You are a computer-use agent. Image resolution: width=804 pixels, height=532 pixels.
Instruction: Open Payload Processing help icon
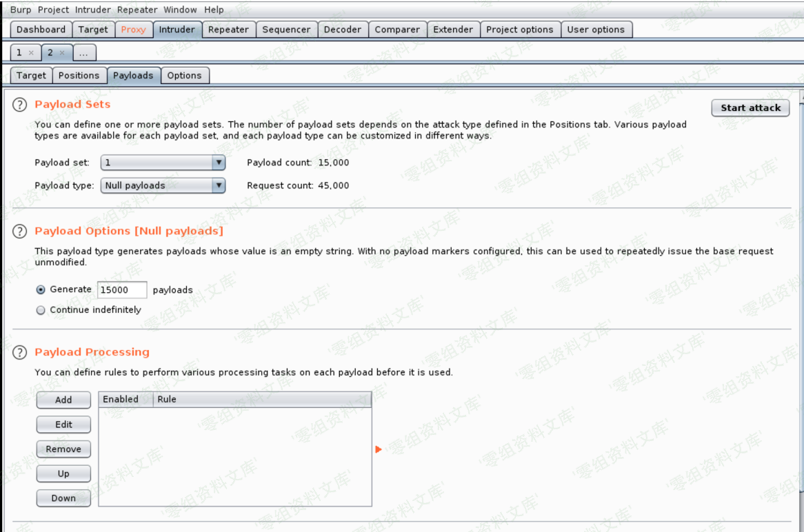click(x=20, y=353)
